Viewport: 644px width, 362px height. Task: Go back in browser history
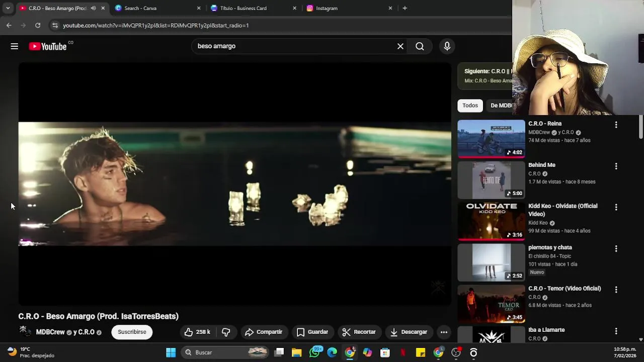pos(9,25)
